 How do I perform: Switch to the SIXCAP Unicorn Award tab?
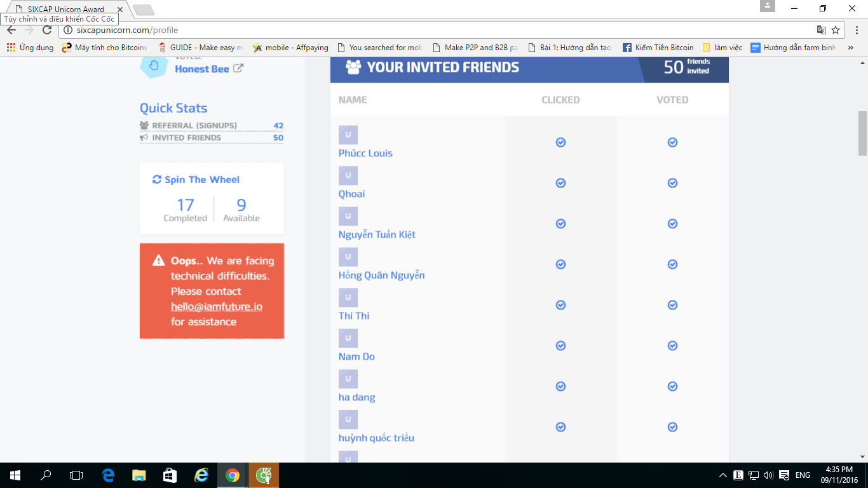click(65, 10)
